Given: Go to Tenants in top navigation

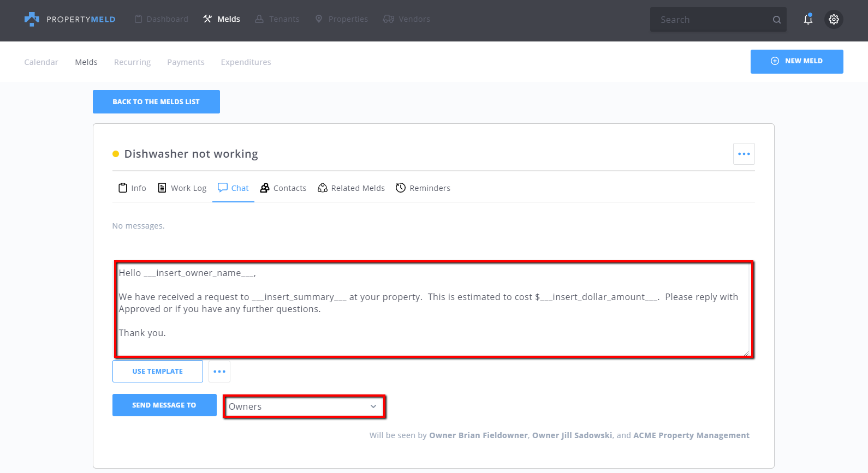Looking at the screenshot, I should coord(277,19).
